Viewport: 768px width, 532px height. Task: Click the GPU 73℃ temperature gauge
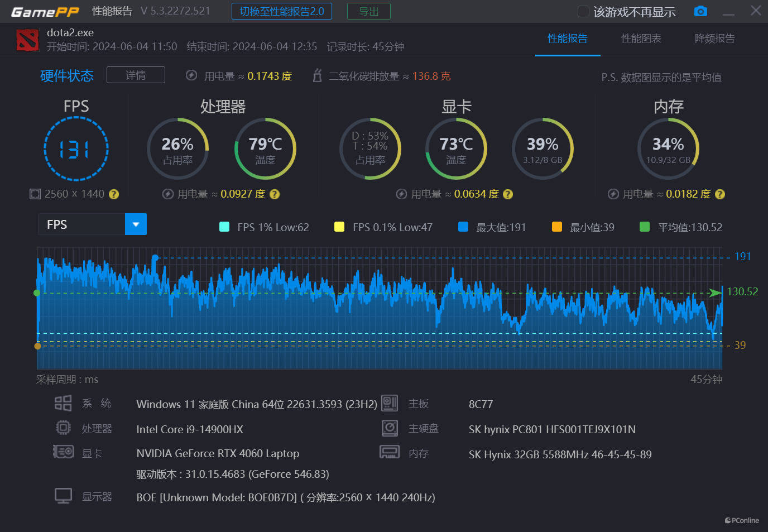click(x=456, y=148)
